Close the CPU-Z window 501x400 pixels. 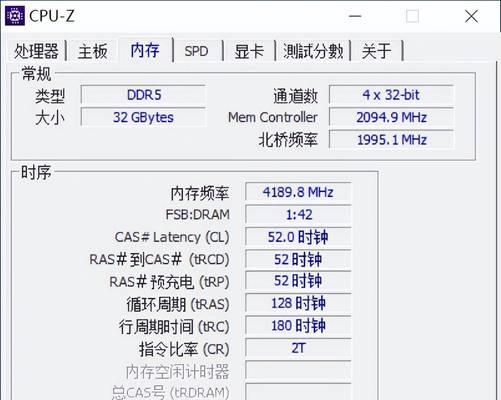click(471, 16)
